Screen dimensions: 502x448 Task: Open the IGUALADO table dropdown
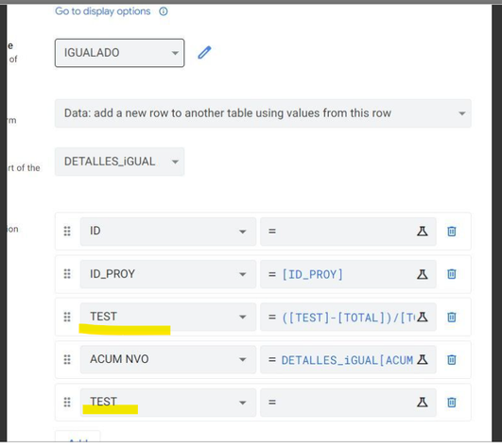(x=119, y=53)
